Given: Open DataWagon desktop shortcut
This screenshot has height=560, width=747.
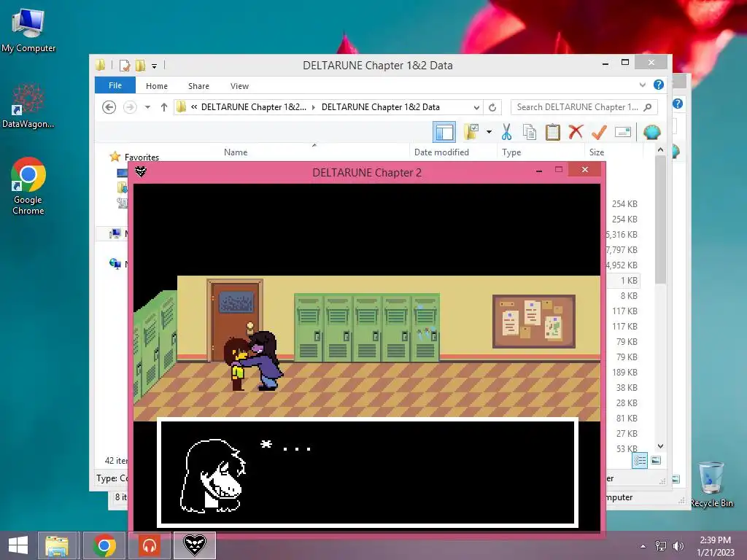Looking at the screenshot, I should pos(28,106).
